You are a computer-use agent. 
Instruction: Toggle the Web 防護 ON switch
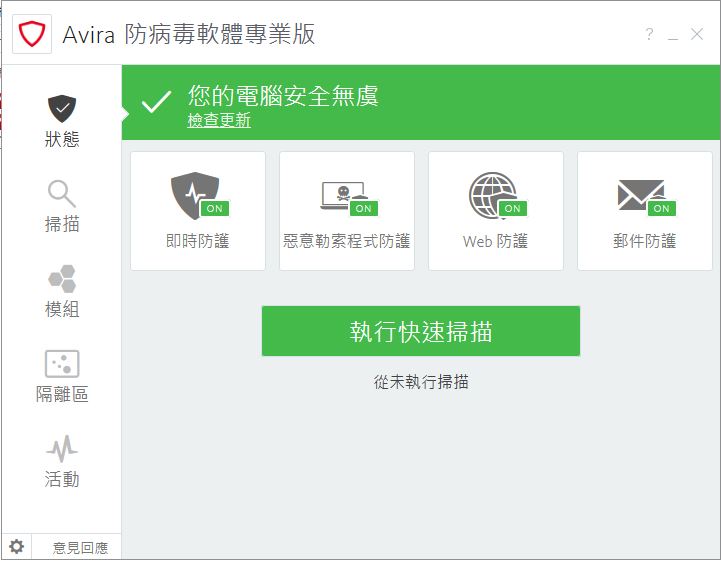(512, 209)
